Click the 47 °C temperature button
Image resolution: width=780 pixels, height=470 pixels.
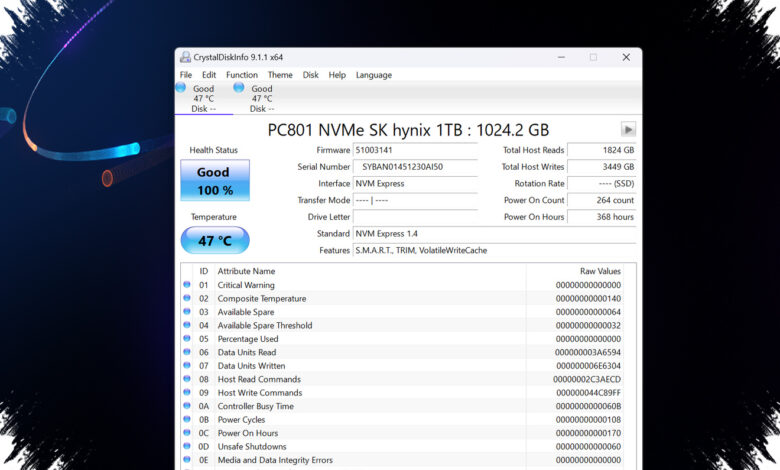215,240
